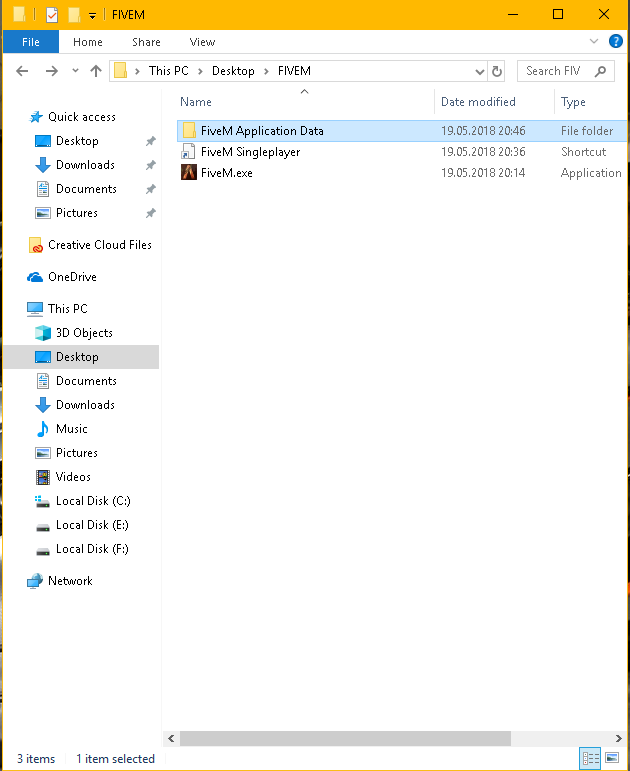This screenshot has width=630, height=771.
Task: Switch to the Home ribbon tab
Action: (x=88, y=42)
